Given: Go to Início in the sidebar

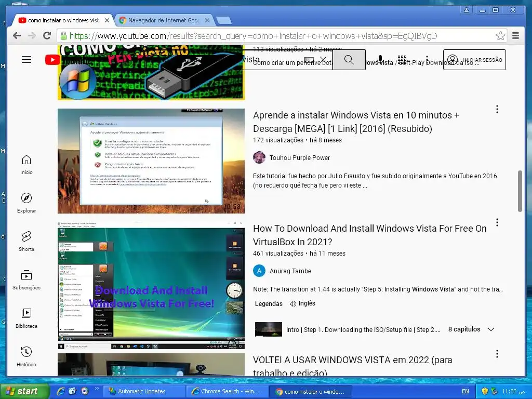Looking at the screenshot, I should (x=26, y=165).
